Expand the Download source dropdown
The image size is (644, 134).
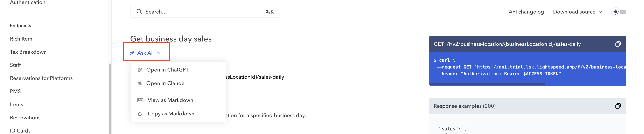click(x=578, y=12)
